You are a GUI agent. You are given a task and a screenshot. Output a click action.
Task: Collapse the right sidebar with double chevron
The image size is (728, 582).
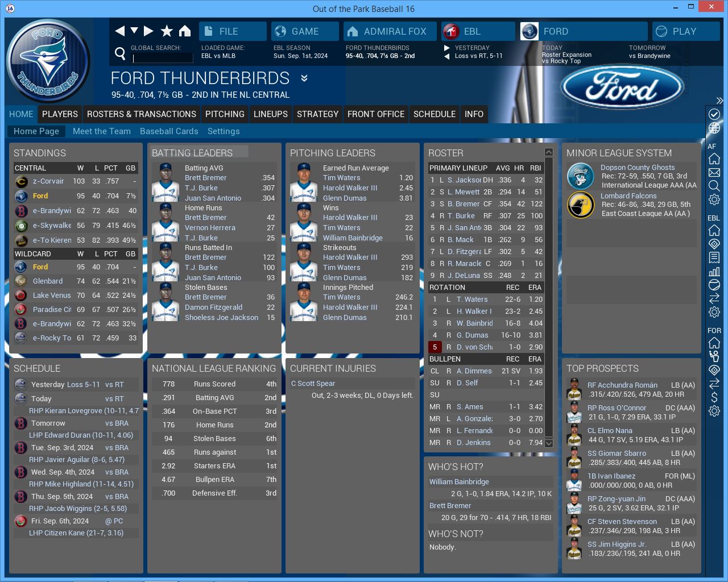click(x=719, y=101)
